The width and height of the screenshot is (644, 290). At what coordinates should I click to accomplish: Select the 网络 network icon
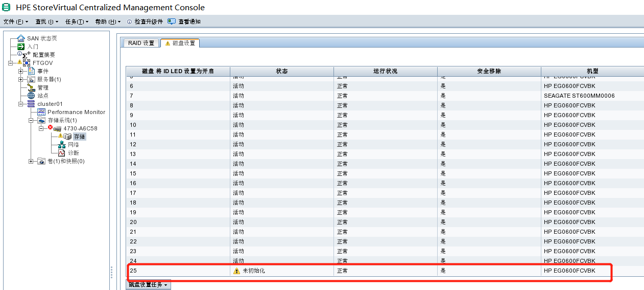pyautogui.click(x=62, y=145)
